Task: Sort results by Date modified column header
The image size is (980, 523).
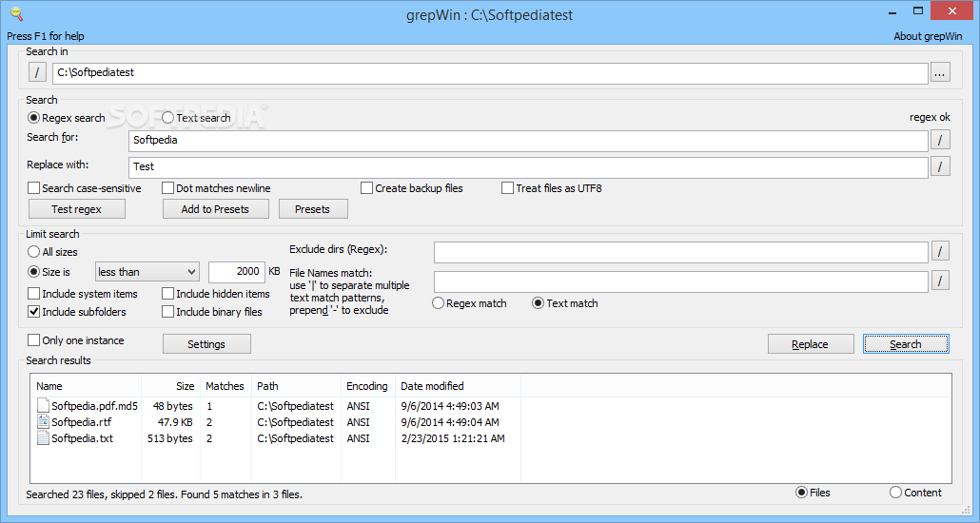Action: (458, 386)
